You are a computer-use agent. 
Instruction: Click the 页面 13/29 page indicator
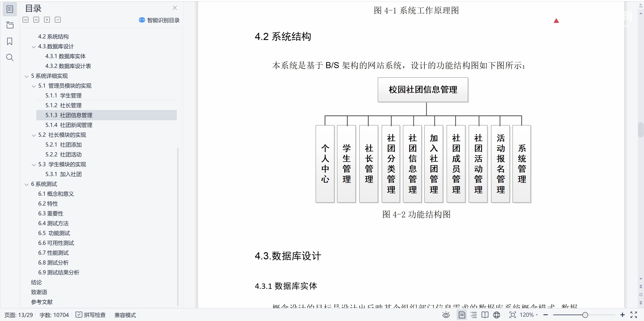pos(19,315)
